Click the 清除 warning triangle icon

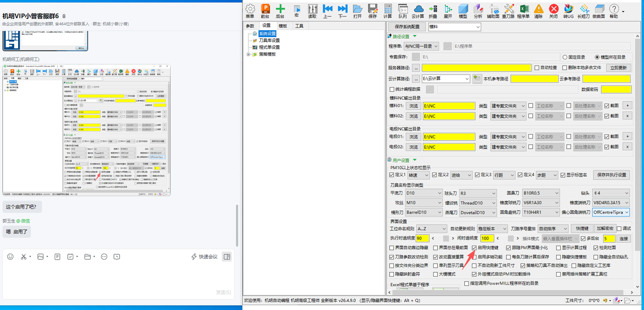pos(539,11)
